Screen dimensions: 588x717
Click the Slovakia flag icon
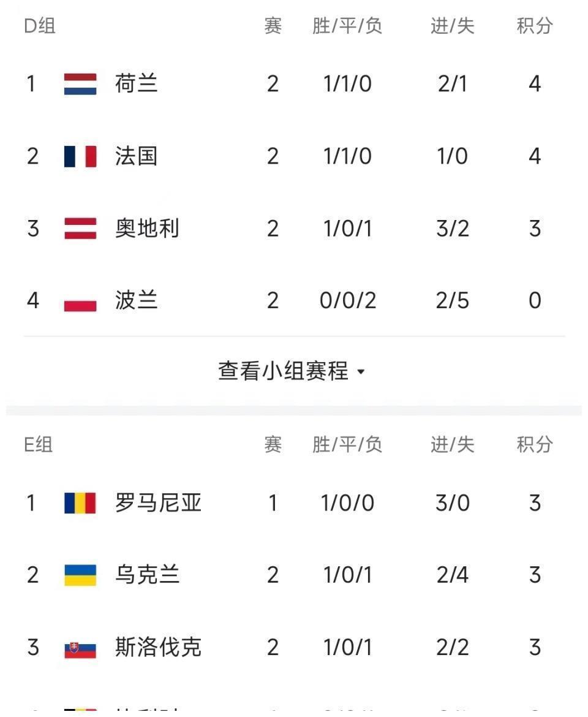(80, 648)
